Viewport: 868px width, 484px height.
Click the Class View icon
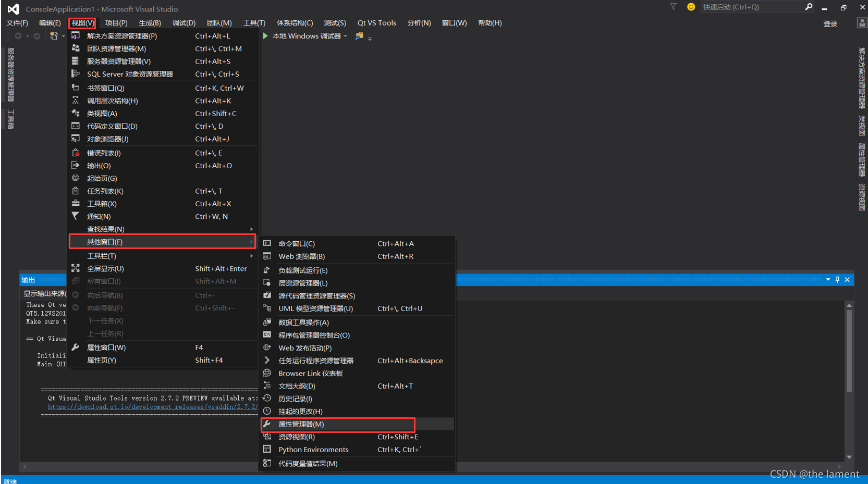pyautogui.click(x=76, y=113)
